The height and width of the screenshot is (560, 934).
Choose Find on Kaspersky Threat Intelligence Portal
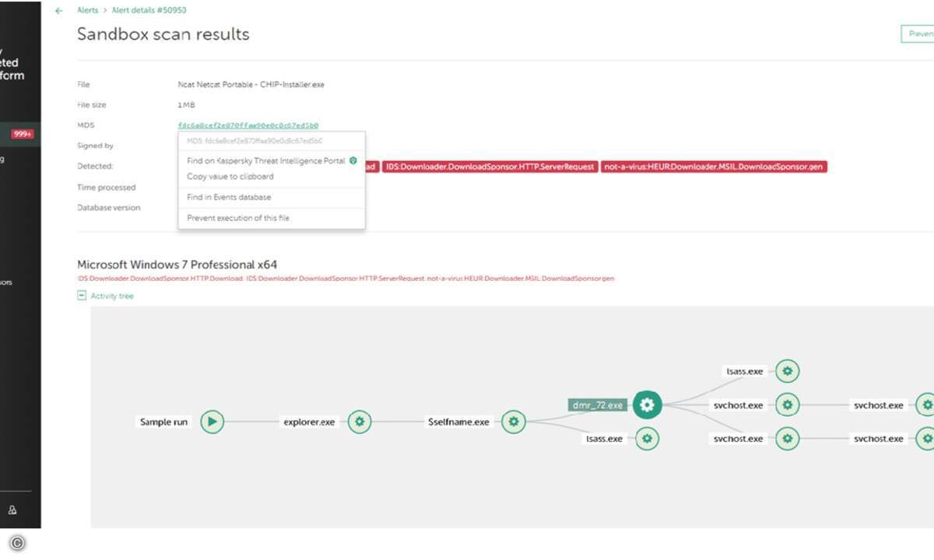pos(265,161)
